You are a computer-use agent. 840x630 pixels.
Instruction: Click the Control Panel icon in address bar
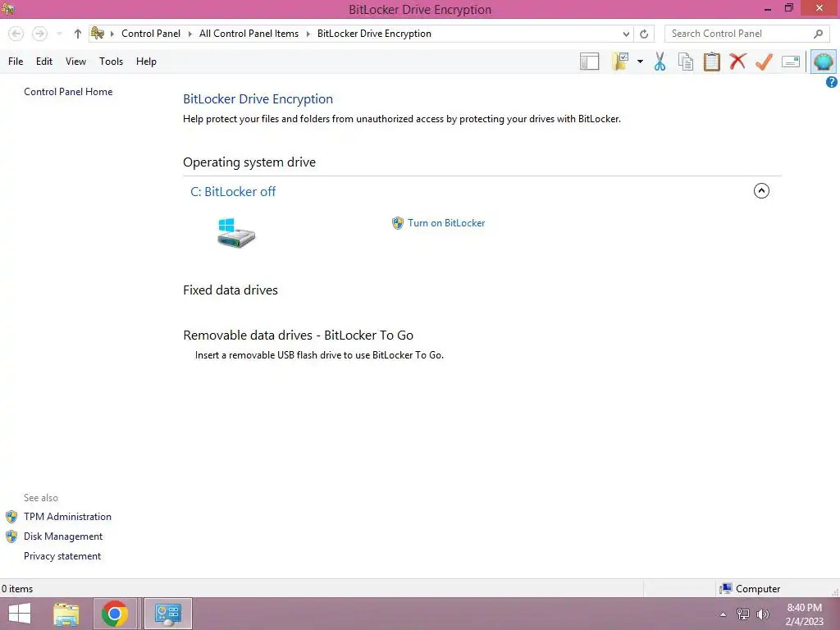click(98, 33)
